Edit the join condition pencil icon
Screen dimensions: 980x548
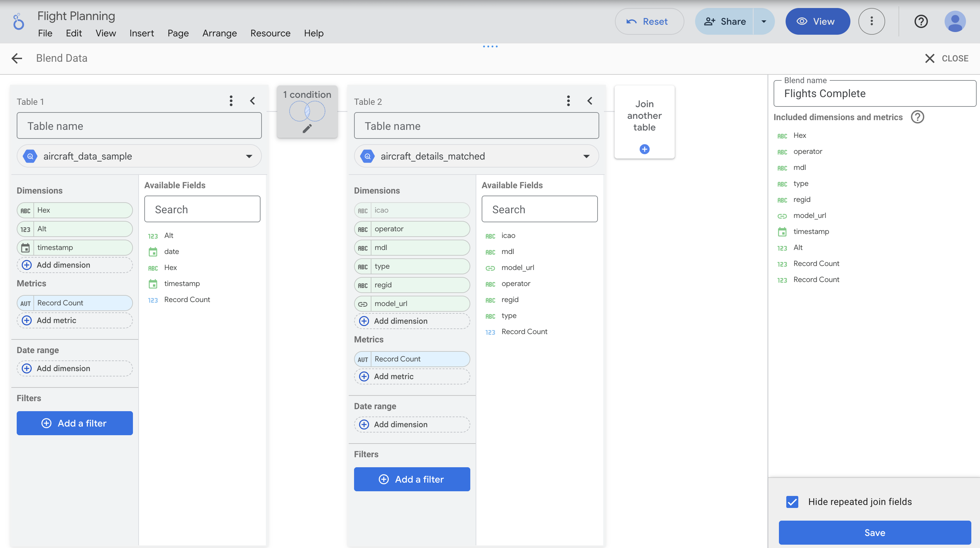(307, 128)
